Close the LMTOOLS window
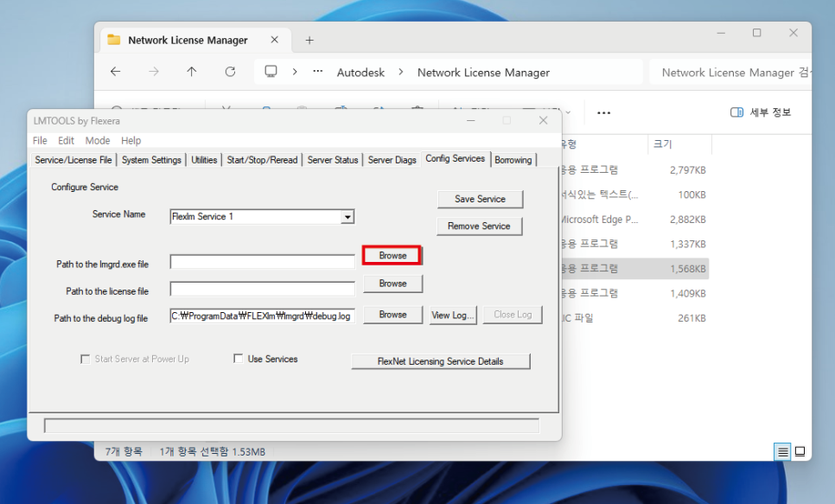This screenshot has width=835, height=504. (x=543, y=120)
